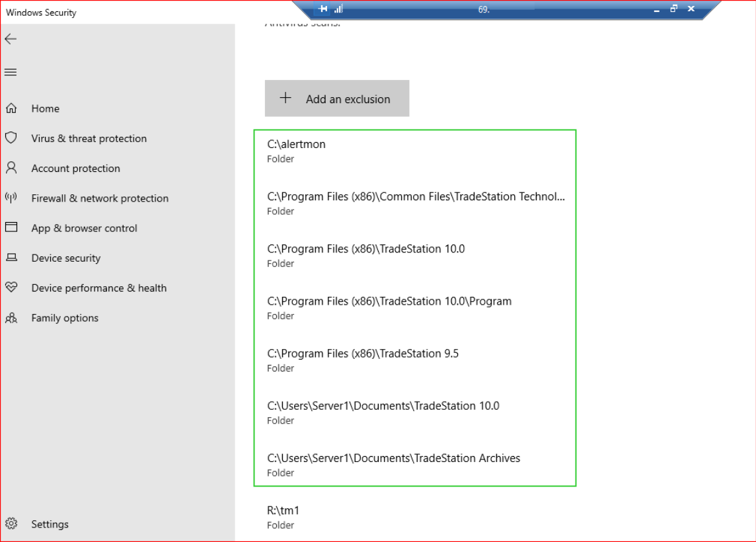
Task: Click the Add an exclusion button
Action: click(x=337, y=98)
